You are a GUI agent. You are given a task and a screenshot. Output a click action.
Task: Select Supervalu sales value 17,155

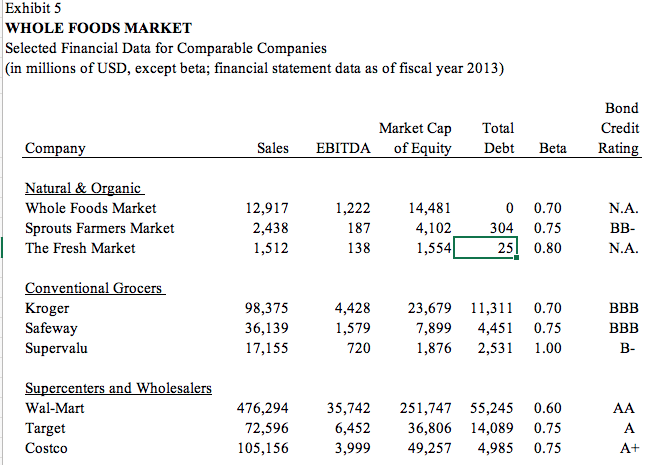(x=267, y=348)
